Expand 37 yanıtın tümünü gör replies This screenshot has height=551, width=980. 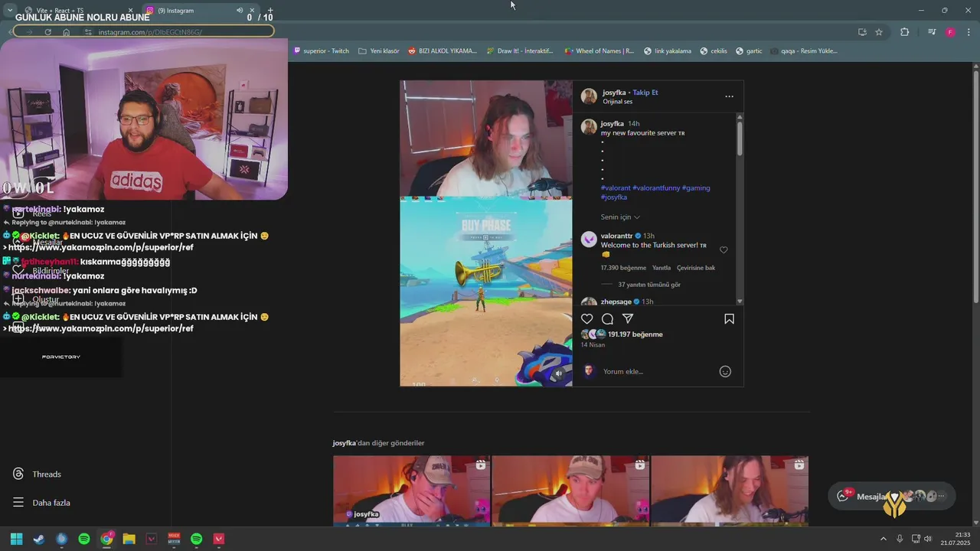649,285
